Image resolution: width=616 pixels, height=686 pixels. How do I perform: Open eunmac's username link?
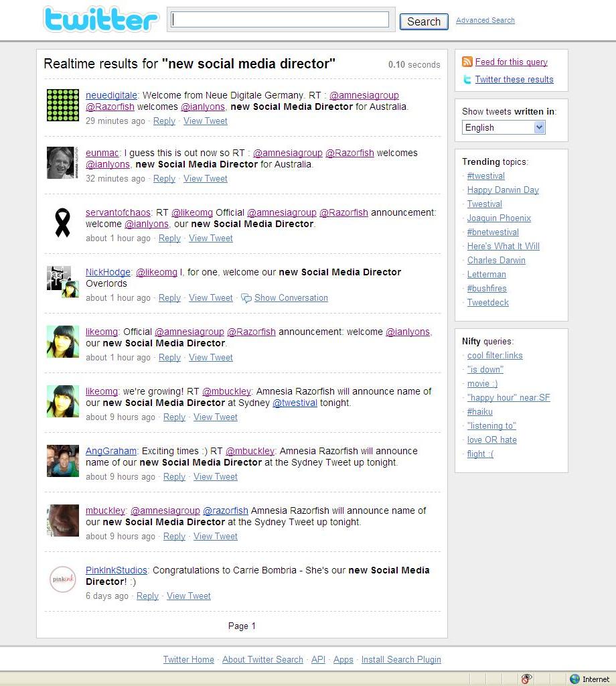click(102, 153)
